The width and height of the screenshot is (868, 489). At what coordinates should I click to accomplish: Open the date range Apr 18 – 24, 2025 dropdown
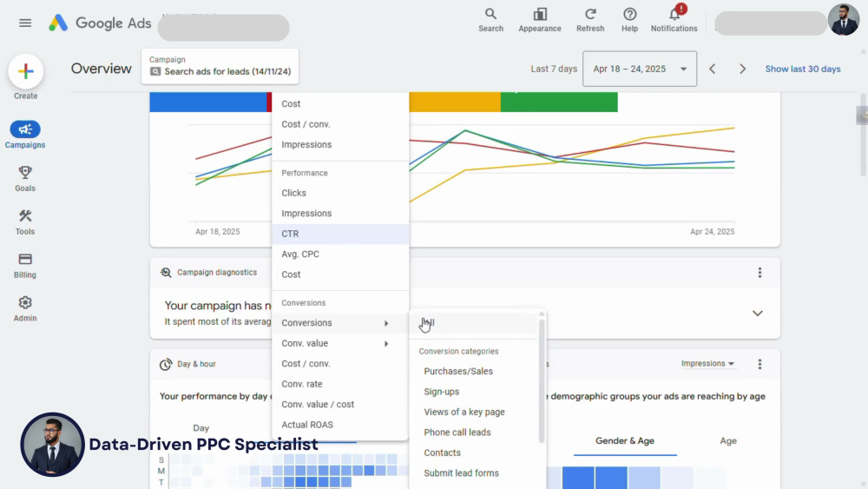640,69
